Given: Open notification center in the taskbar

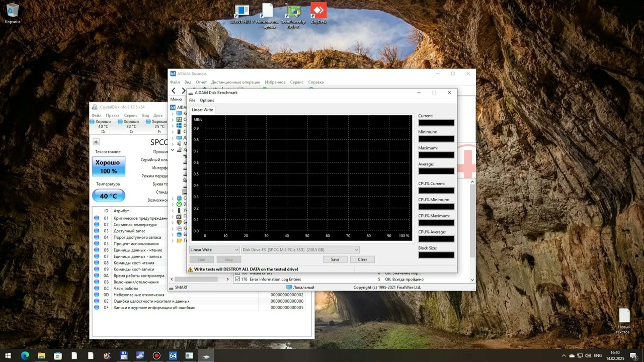Looking at the screenshot, I should pyautogui.click(x=633, y=355).
